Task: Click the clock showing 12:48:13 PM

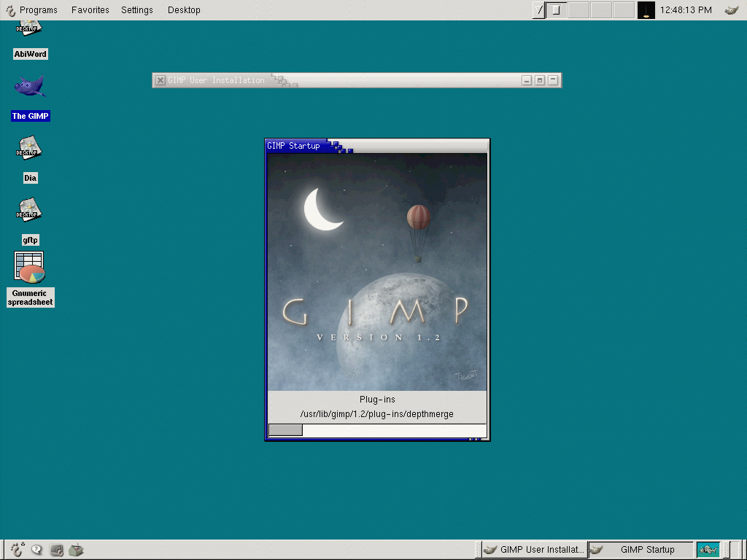Action: [686, 10]
